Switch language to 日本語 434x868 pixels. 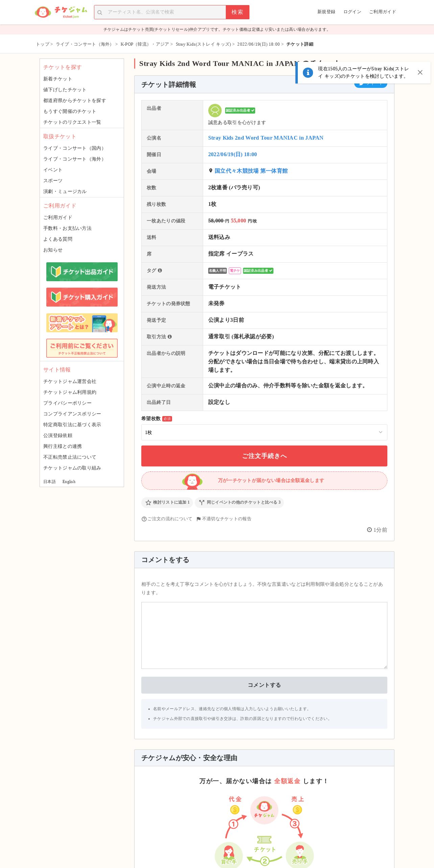49,482
